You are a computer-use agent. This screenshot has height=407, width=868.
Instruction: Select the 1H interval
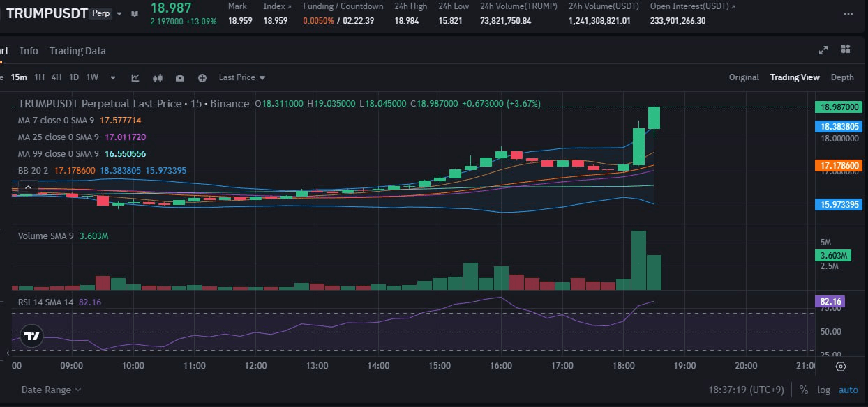pos(39,77)
